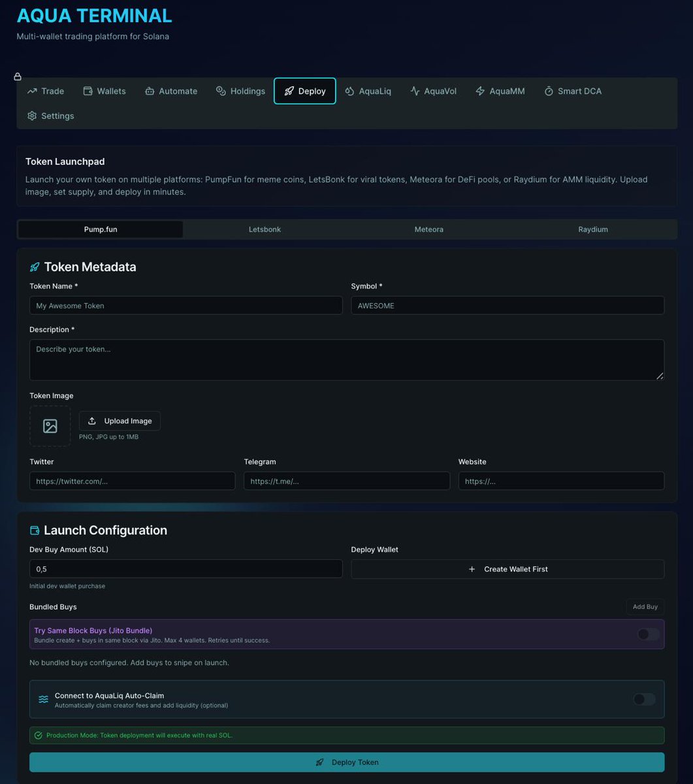Click the token image placeholder box
The image size is (693, 784).
tap(50, 426)
